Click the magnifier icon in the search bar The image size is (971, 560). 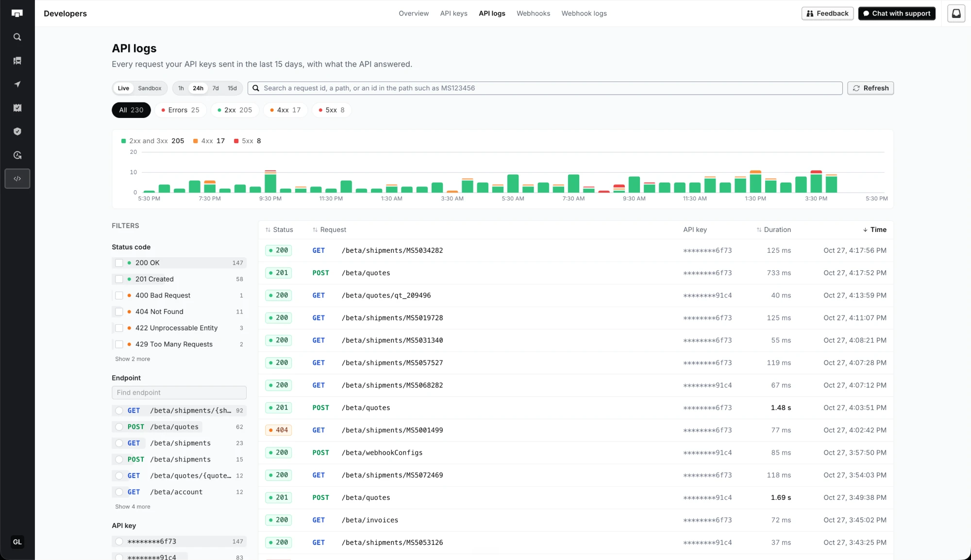[x=256, y=88]
